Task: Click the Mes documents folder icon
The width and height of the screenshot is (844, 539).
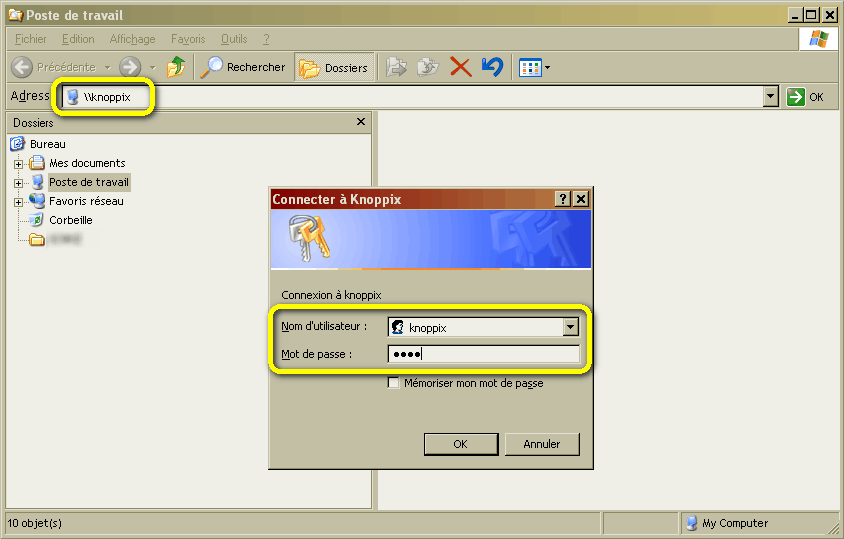Action: point(37,163)
